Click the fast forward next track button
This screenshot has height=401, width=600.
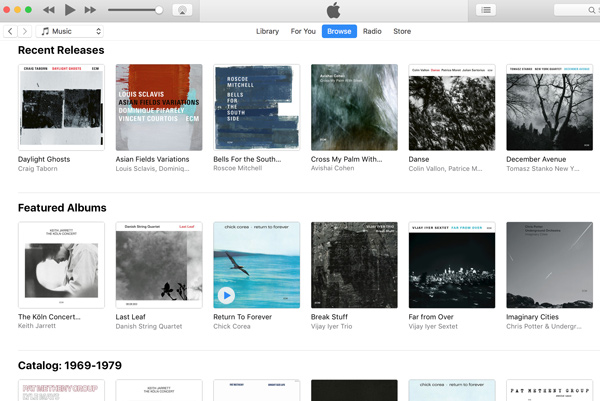[x=90, y=10]
